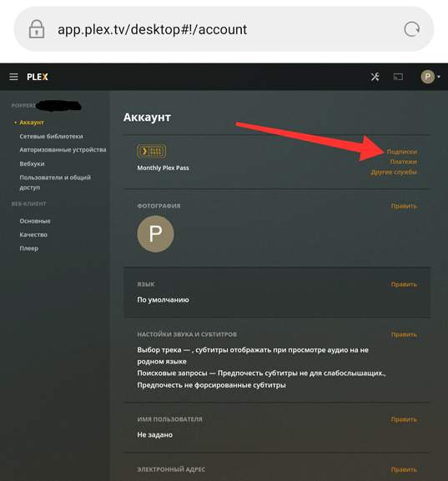
Task: Select Авторизованные устройства in sidebar
Action: point(63,150)
